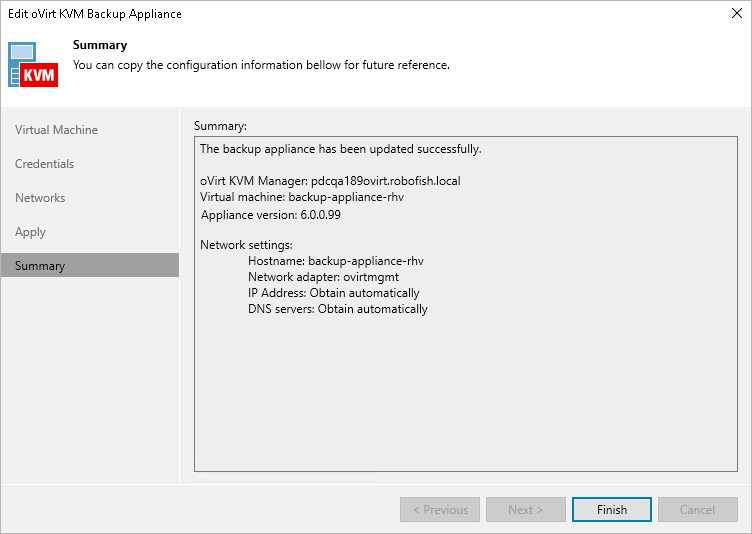This screenshot has height=534, width=752.
Task: Select the Networks step
Action: pyautogui.click(x=40, y=198)
